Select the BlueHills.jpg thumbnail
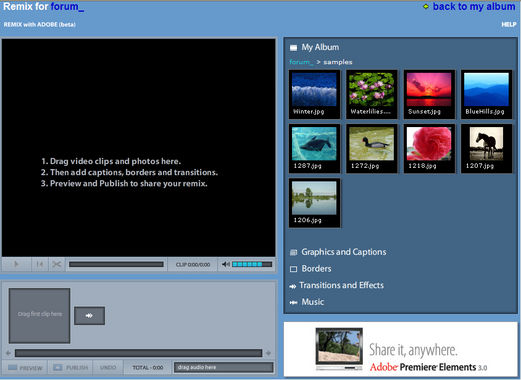The height and width of the screenshot is (380, 521). [x=486, y=94]
